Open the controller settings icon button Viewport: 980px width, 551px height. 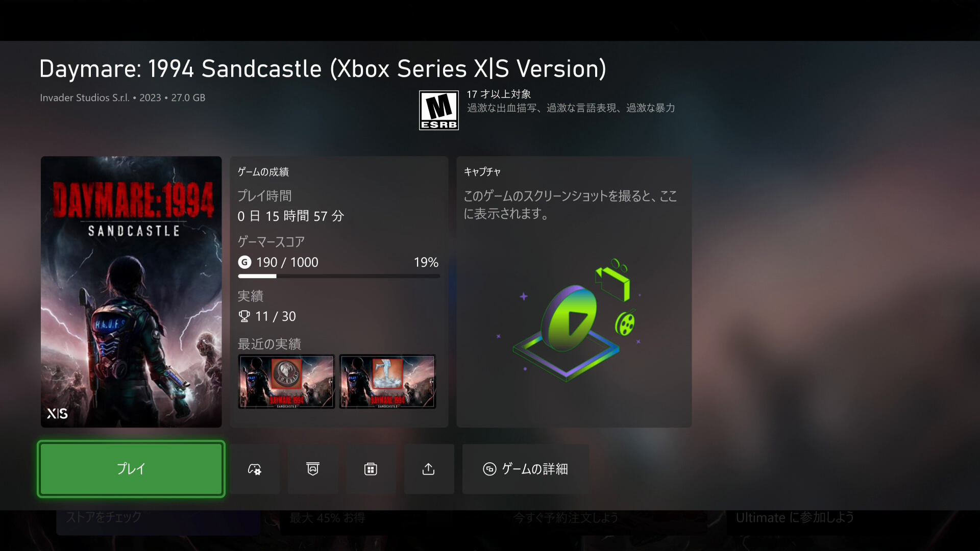(x=255, y=469)
